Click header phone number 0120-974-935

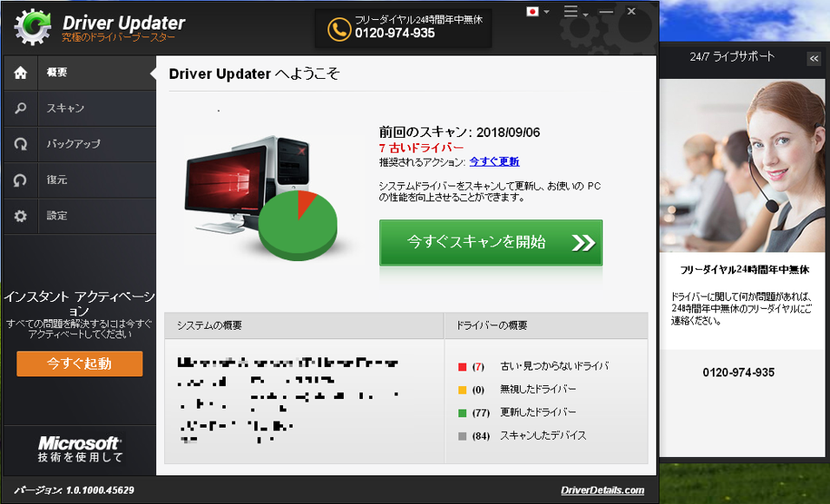[x=395, y=33]
